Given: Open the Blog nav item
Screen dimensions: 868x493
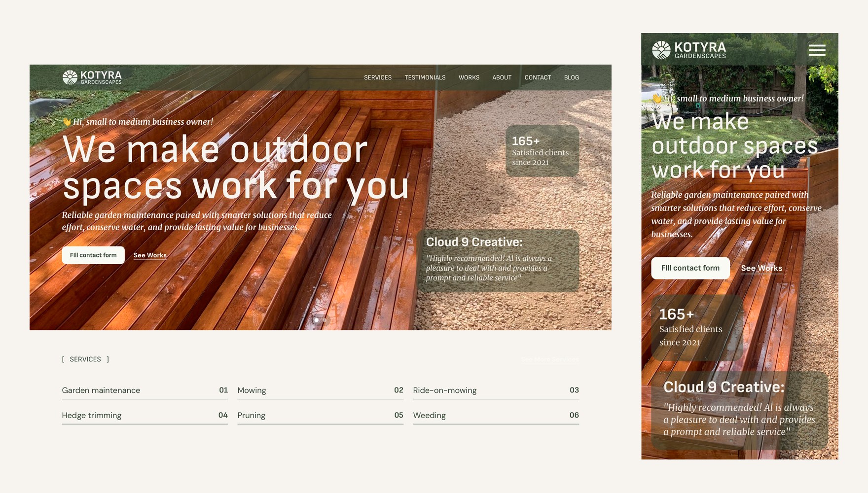Looking at the screenshot, I should tap(572, 77).
